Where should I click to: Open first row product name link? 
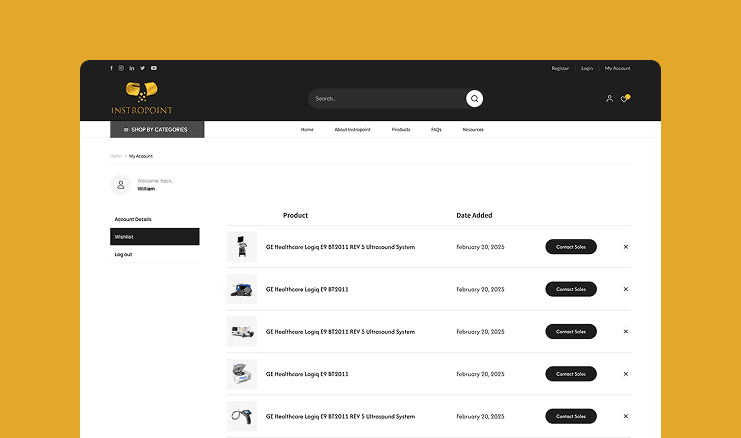[340, 247]
